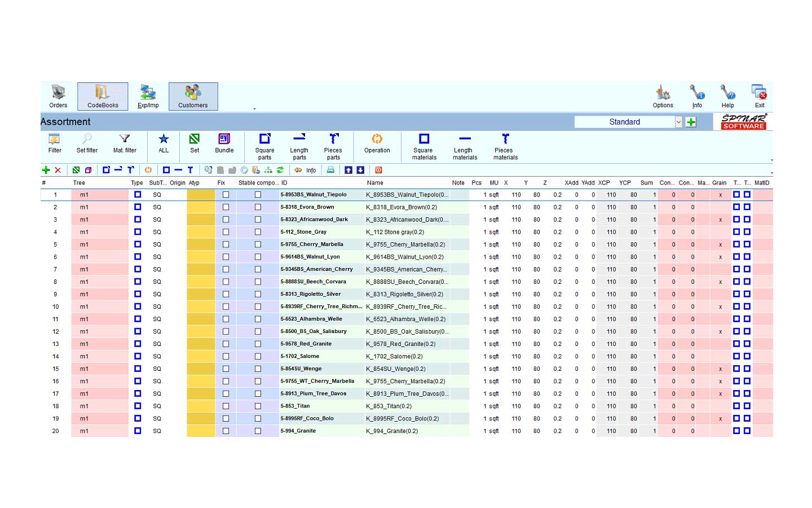Image resolution: width=812 pixels, height=508 pixels.
Task: Check the Fix box in row 20
Action: pos(226,431)
